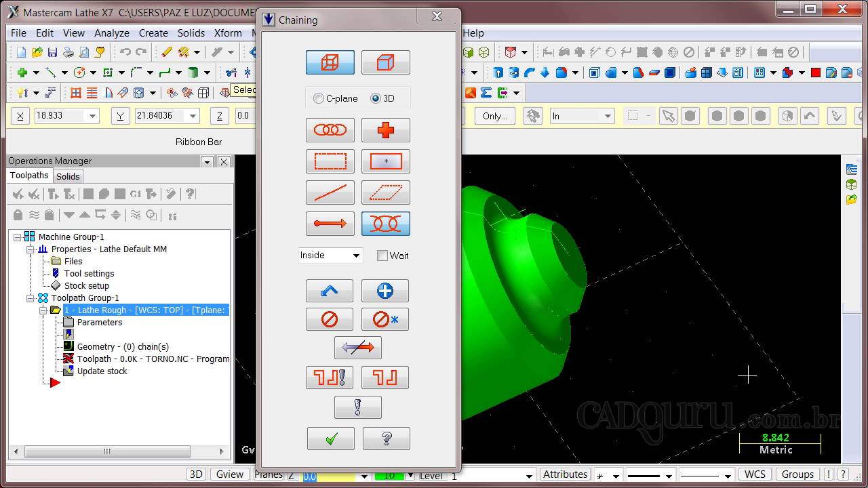868x488 pixels.
Task: Switch to the Solids tab in Operations Manager
Action: click(x=68, y=176)
